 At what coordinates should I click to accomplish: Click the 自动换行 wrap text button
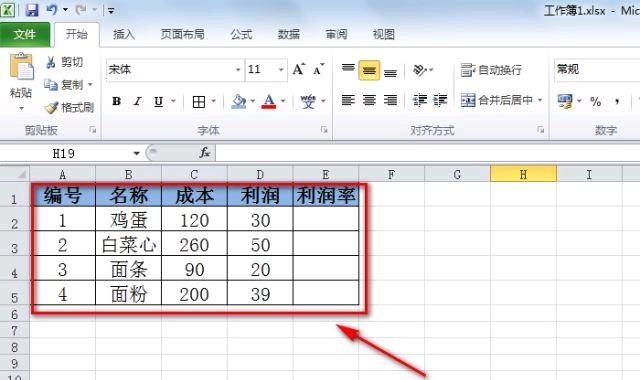pyautogui.click(x=491, y=70)
